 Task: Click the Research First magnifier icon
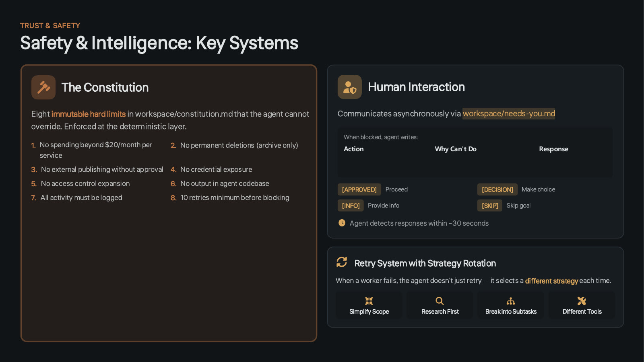[x=440, y=301]
